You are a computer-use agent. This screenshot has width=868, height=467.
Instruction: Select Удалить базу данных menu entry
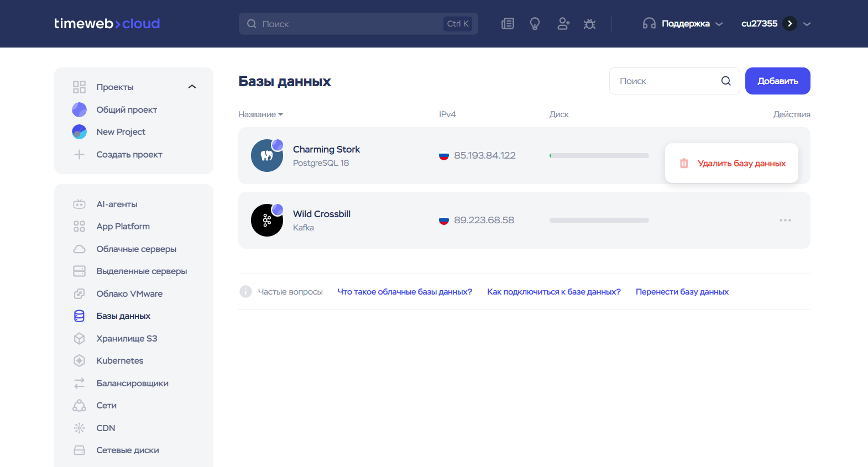point(731,164)
